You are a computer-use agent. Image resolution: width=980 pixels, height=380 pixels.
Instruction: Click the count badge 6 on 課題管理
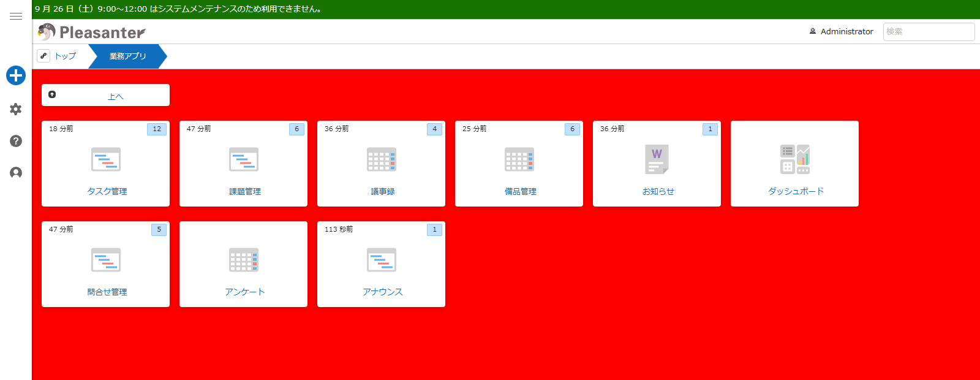(x=296, y=129)
